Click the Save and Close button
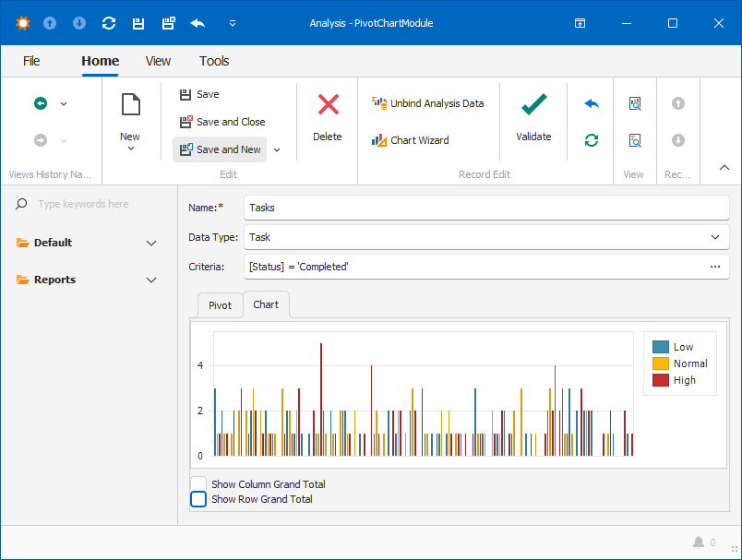The image size is (742, 560). tap(221, 122)
